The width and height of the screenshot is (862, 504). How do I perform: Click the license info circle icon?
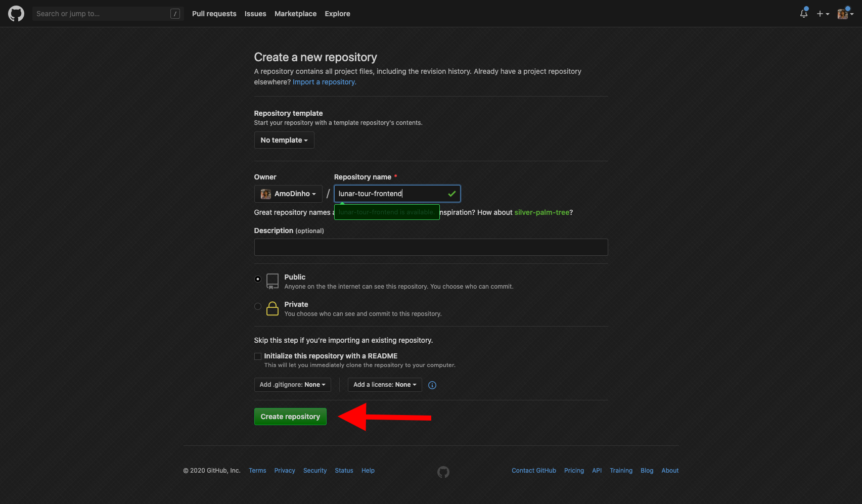pyautogui.click(x=432, y=385)
